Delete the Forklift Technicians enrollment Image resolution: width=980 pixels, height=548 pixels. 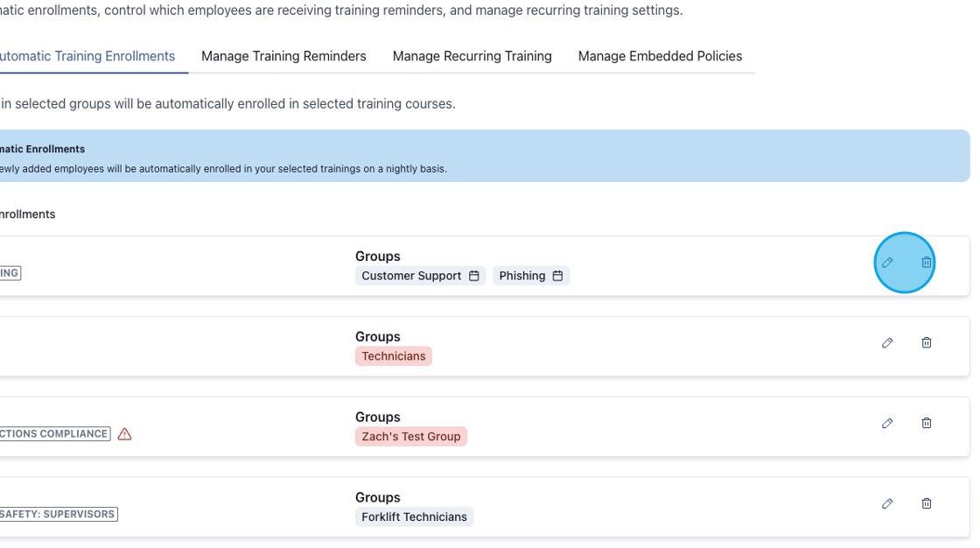[927, 504]
